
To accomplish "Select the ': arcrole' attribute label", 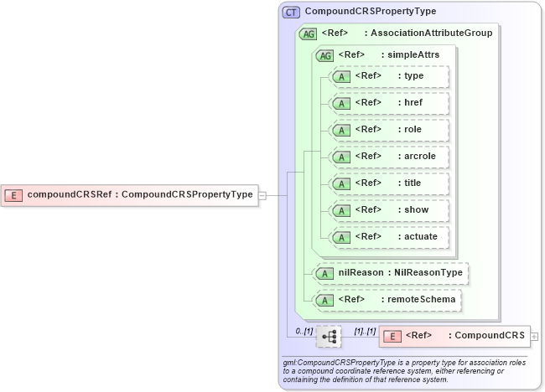I will click(417, 156).
